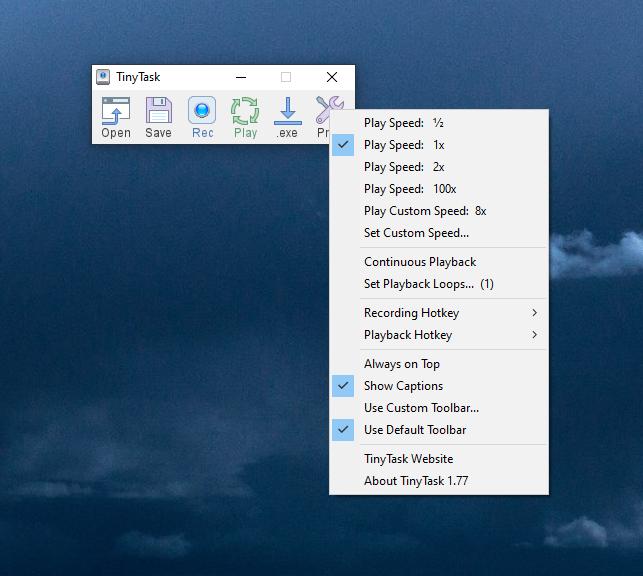Open Set Custom Speed dialog
The image size is (643, 576).
(416, 233)
